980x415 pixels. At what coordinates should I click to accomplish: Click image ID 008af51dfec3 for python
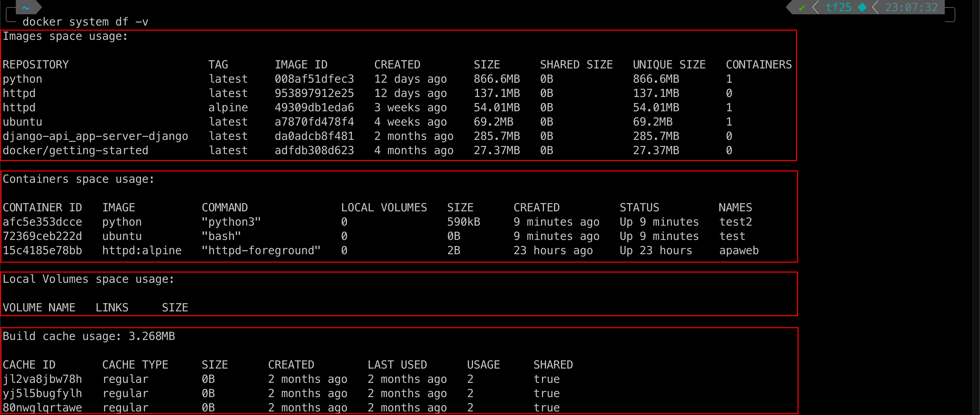[314, 79]
